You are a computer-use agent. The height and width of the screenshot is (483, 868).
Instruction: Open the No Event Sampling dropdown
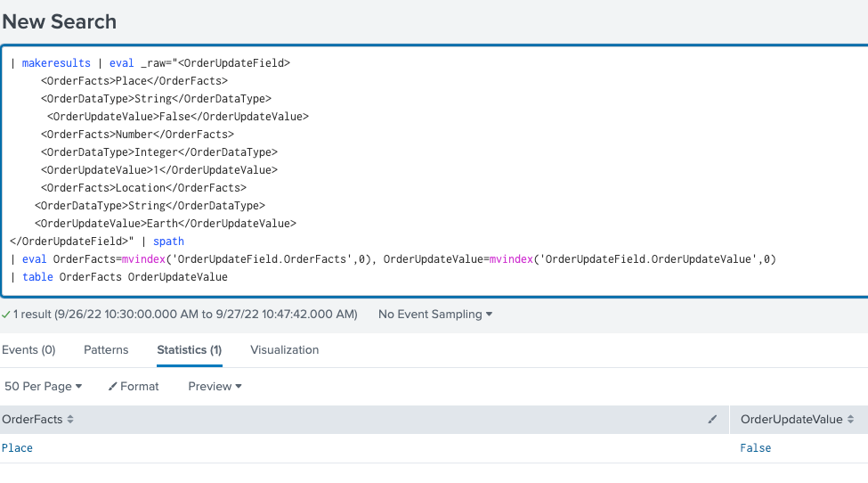tap(435, 315)
